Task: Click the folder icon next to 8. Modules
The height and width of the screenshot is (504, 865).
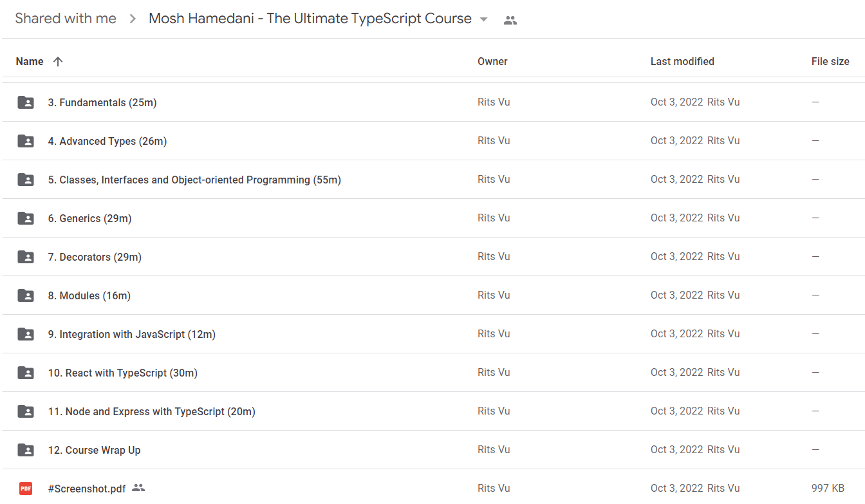Action: tap(26, 295)
